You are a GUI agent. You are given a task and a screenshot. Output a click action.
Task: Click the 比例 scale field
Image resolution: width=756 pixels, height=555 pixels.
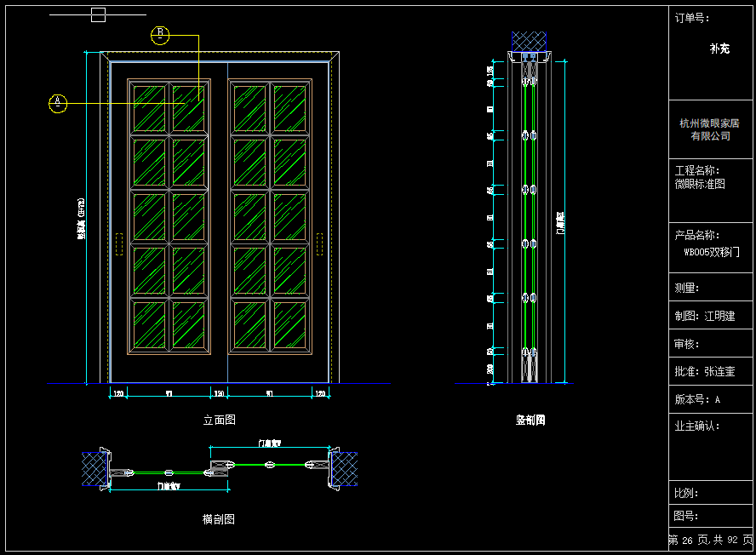pos(686,493)
